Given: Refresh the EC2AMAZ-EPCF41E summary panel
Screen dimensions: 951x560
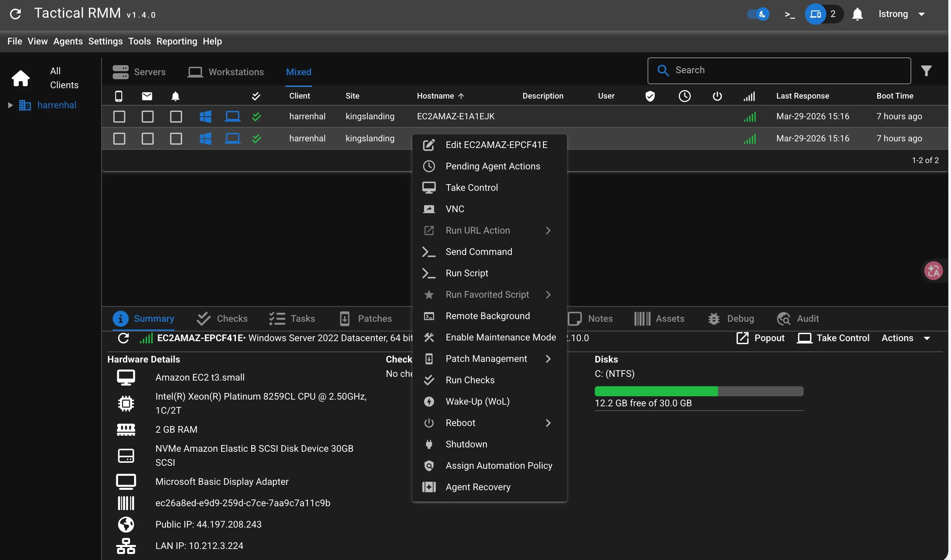Looking at the screenshot, I should click(123, 338).
